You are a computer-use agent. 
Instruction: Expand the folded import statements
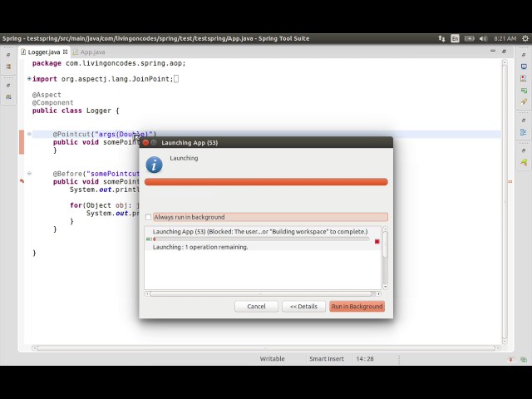[x=29, y=79]
